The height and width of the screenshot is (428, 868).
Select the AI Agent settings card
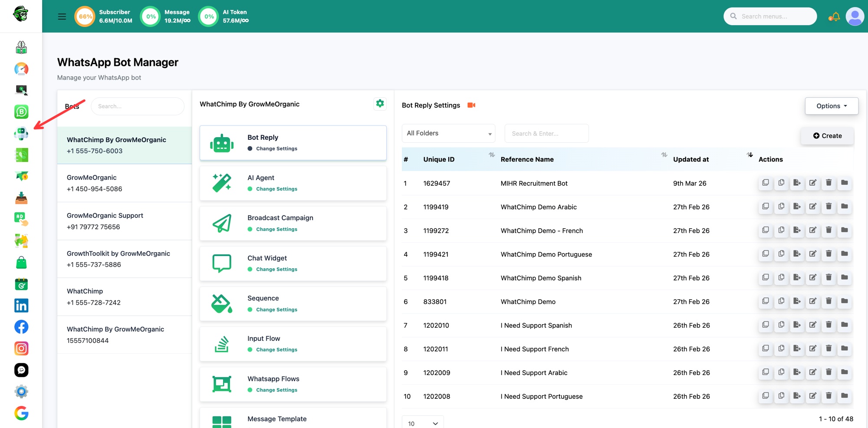(293, 183)
